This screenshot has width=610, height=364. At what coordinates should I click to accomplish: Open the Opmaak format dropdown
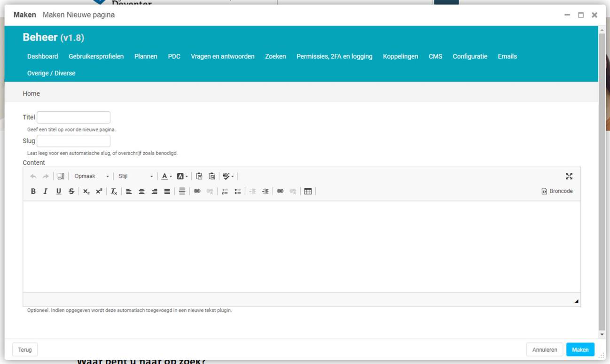(91, 176)
